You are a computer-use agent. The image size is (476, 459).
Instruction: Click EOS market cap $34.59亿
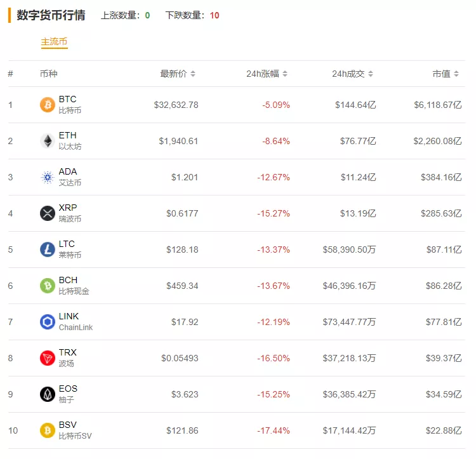(444, 394)
